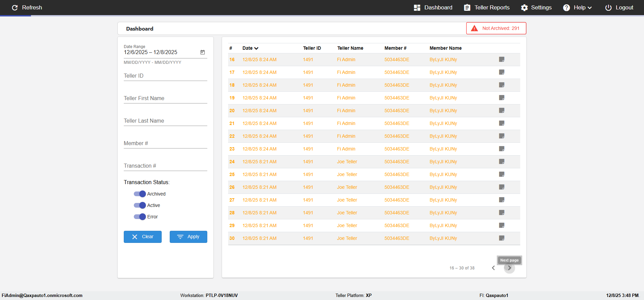Click FI Admin in row 17
This screenshot has width=644, height=300.
click(x=346, y=72)
